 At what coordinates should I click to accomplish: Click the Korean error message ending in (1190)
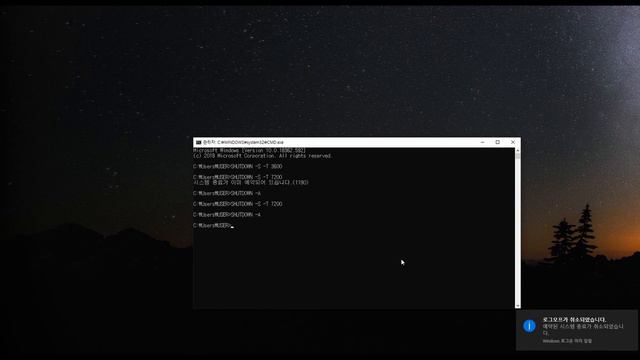251,182
